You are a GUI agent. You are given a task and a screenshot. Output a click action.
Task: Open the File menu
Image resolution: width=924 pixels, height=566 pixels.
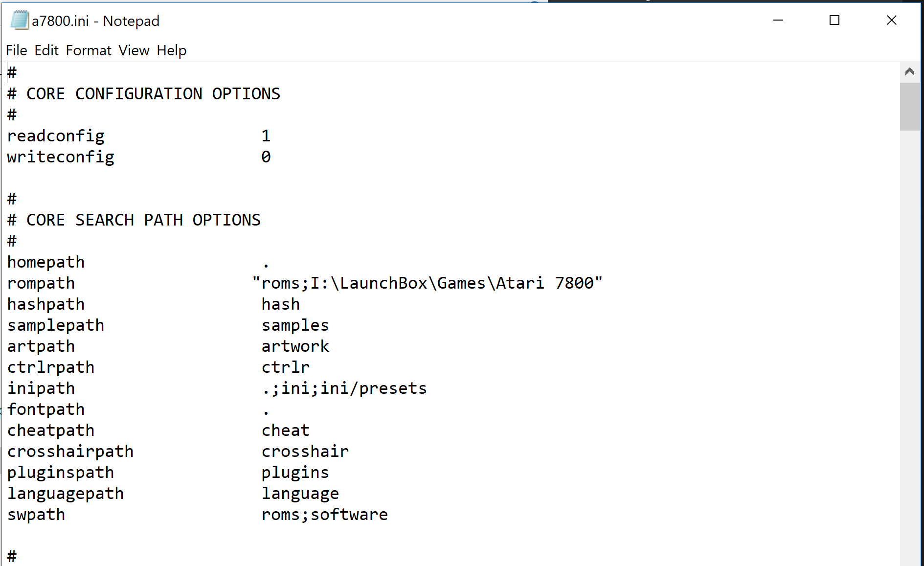[16, 50]
